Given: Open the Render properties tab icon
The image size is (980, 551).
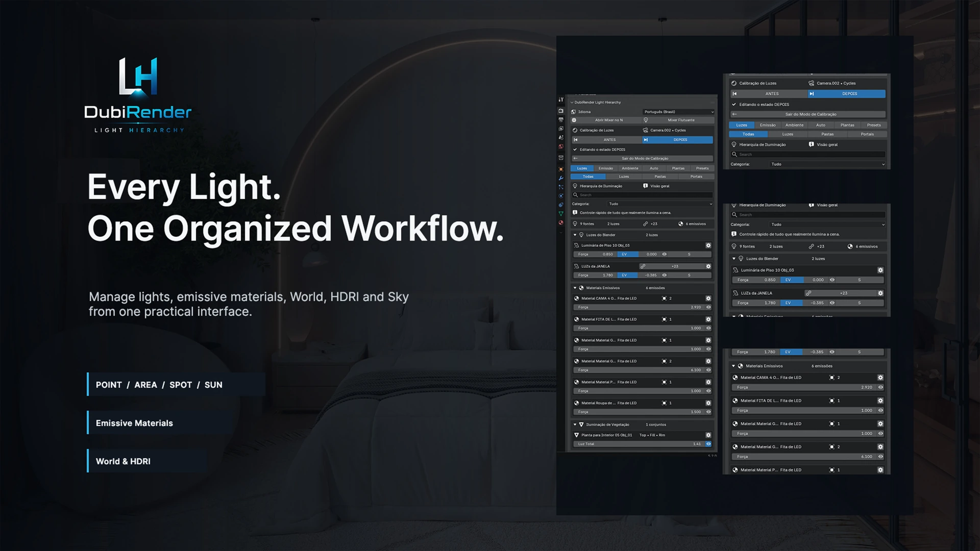Looking at the screenshot, I should 561,111.
